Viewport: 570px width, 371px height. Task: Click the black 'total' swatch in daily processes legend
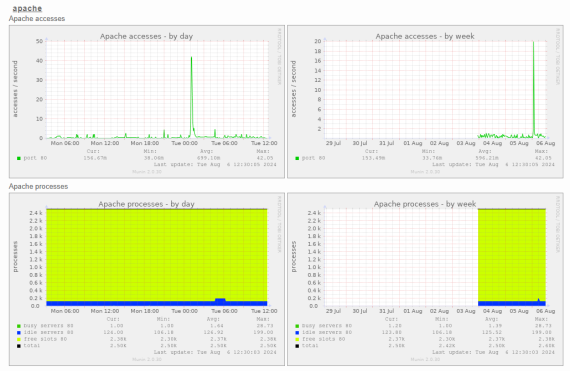coord(19,346)
